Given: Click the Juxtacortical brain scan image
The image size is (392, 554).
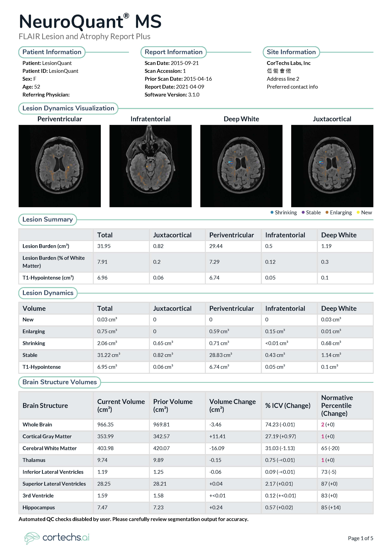Looking at the screenshot, I should (x=332, y=166).
